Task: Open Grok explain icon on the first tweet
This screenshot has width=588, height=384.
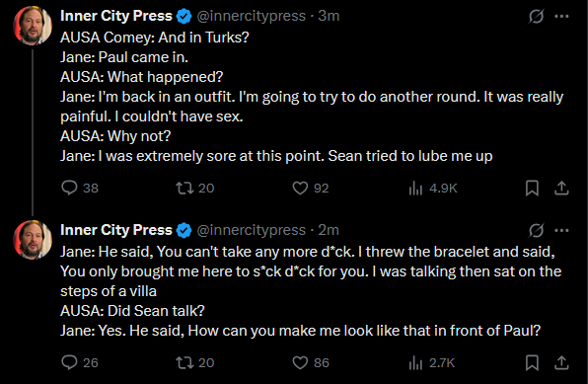Action: 537,16
